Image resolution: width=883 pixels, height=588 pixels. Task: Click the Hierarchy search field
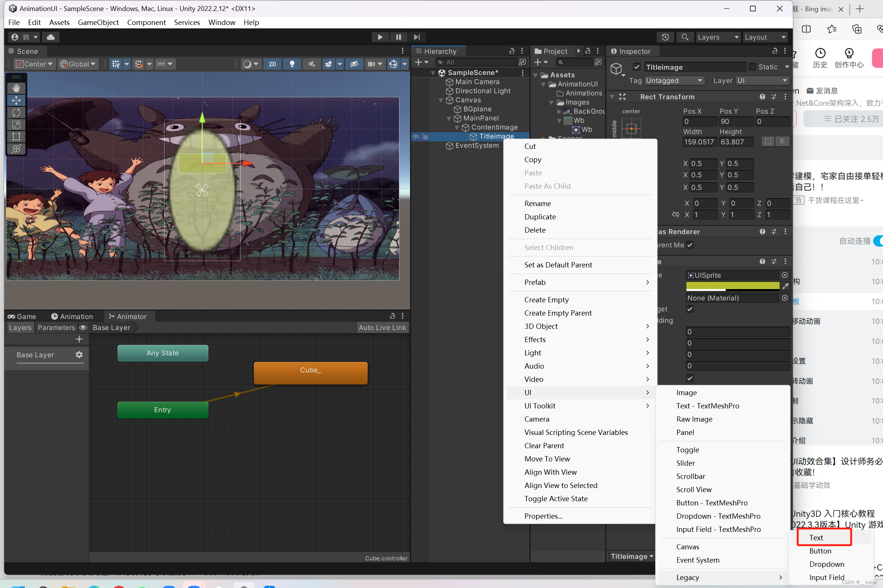(477, 62)
